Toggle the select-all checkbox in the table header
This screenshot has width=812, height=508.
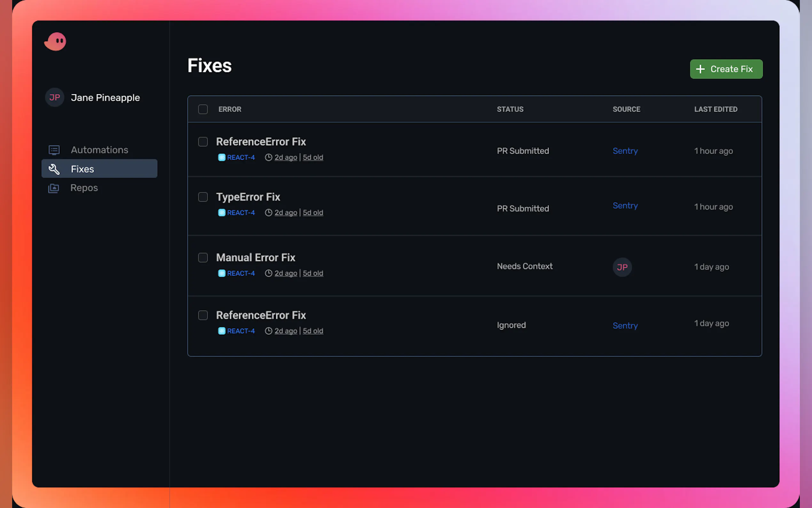pos(203,109)
